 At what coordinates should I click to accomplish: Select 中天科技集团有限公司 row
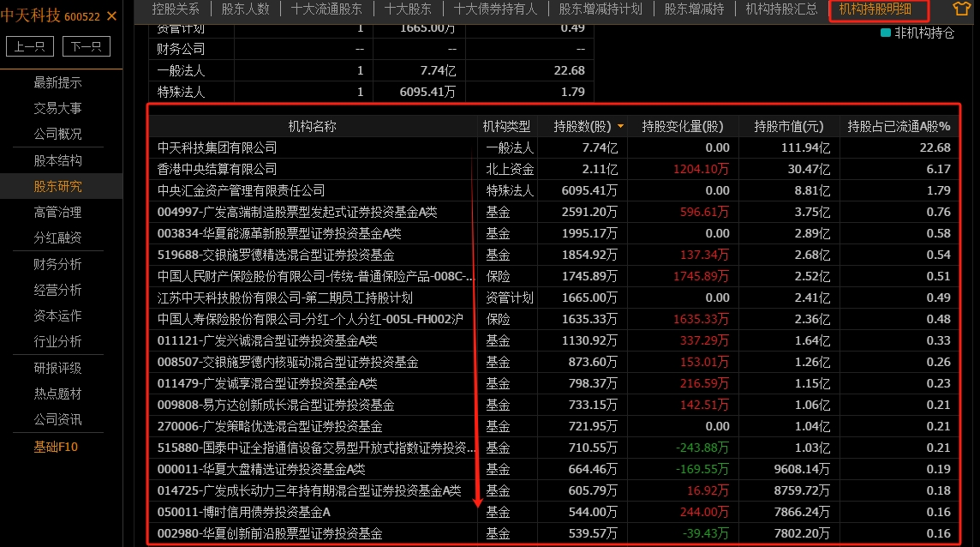pos(553,147)
